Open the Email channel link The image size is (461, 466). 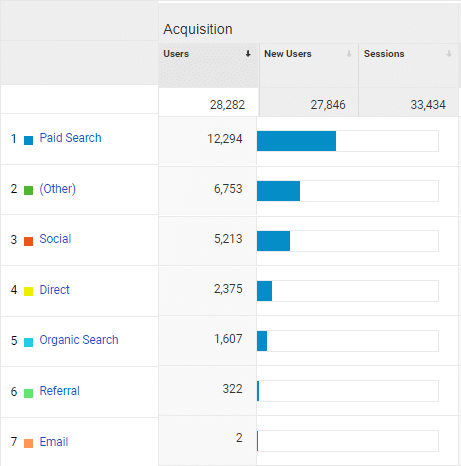(x=54, y=442)
